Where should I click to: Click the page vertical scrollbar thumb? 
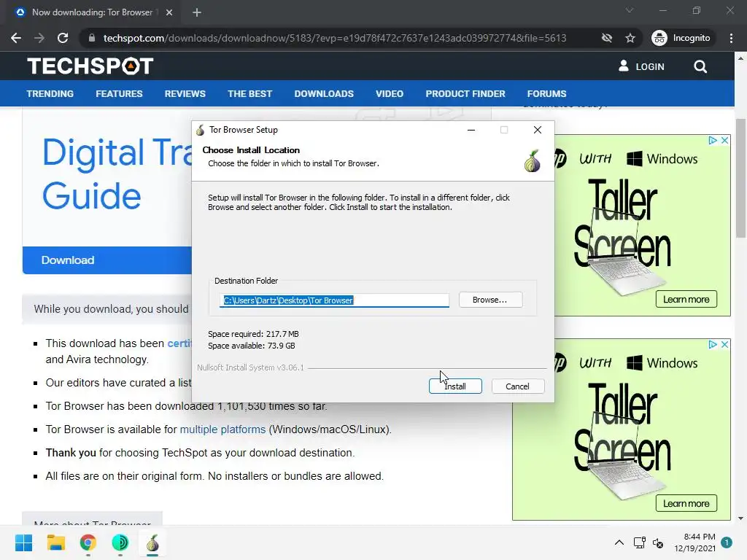click(x=741, y=178)
